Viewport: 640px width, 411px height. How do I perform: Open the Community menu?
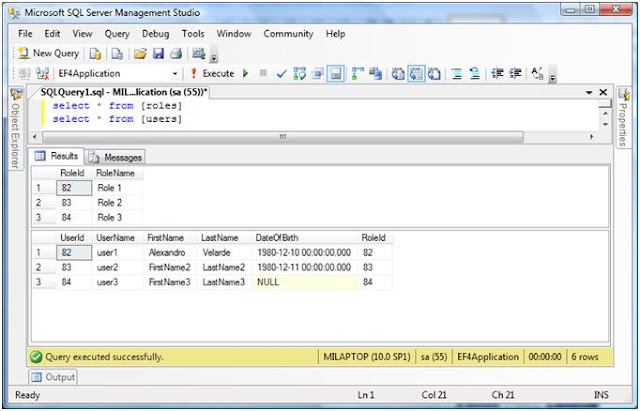(288, 33)
